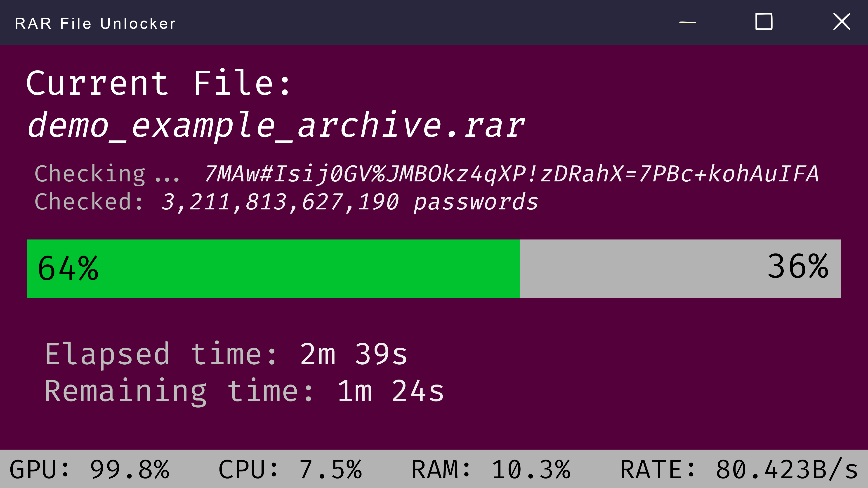Click the GPU usage indicator in status bar

(x=89, y=469)
